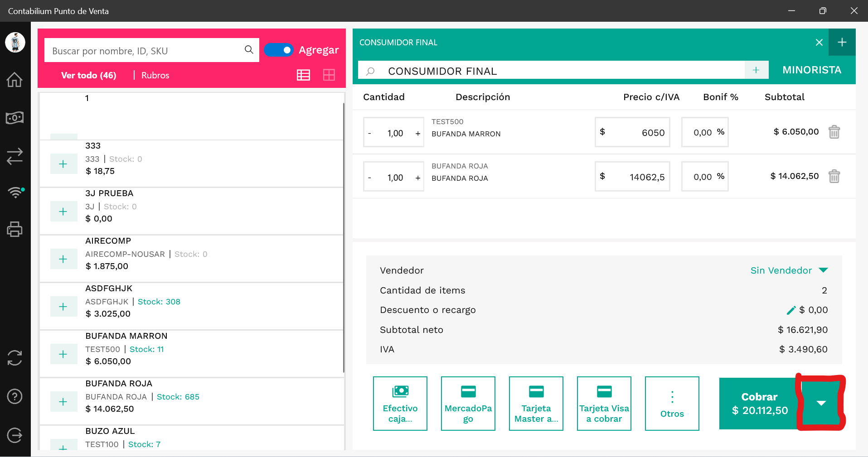Edit BUFANDA ROJA Bonif % field
This screenshot has width=868, height=457.
click(x=705, y=177)
